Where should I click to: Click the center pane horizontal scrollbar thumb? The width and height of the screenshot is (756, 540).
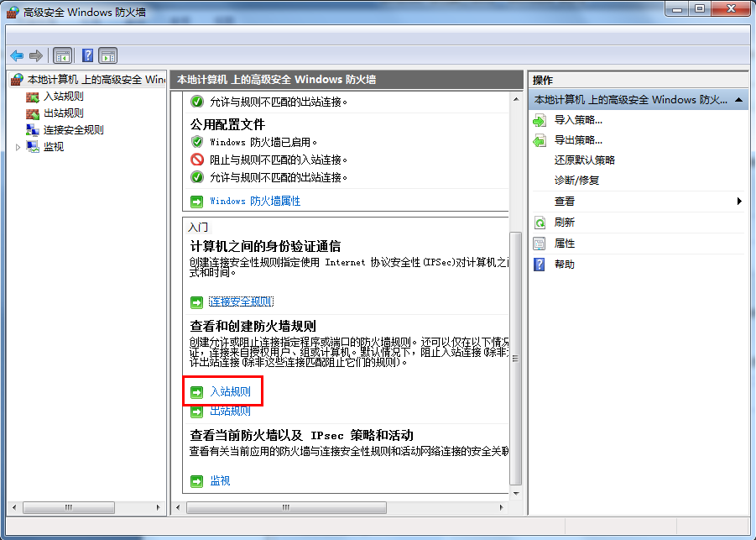pyautogui.click(x=286, y=507)
